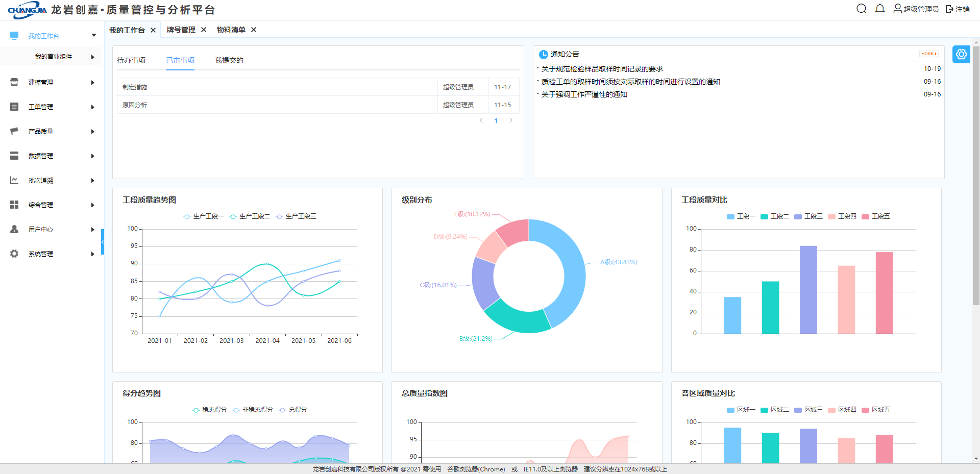Expand the 建模管理 menu arrow
980x474 pixels.
(93, 83)
